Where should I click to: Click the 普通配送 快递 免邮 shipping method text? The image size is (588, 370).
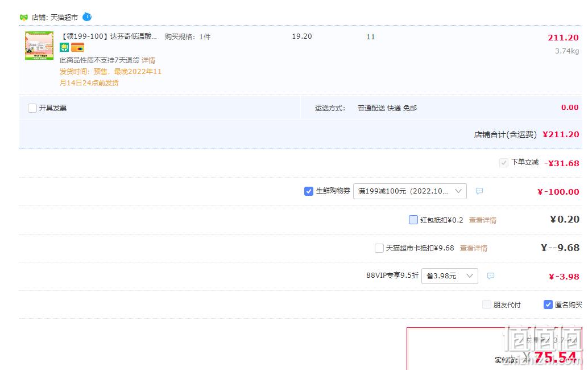(387, 108)
